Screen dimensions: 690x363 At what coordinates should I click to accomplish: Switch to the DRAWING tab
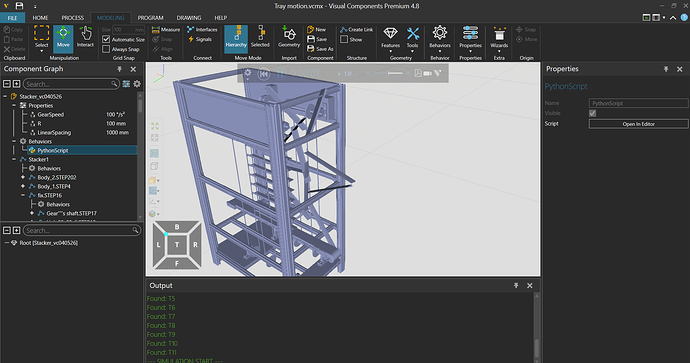click(x=189, y=18)
